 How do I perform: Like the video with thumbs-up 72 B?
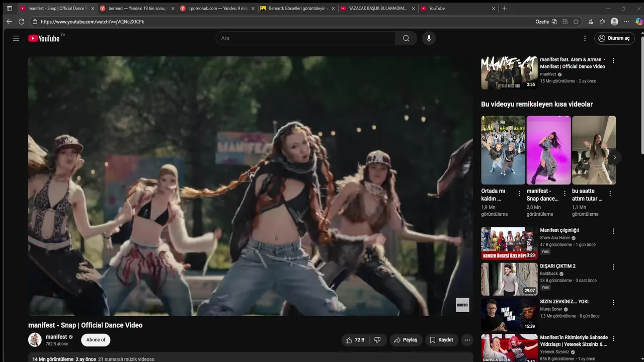[x=355, y=340]
